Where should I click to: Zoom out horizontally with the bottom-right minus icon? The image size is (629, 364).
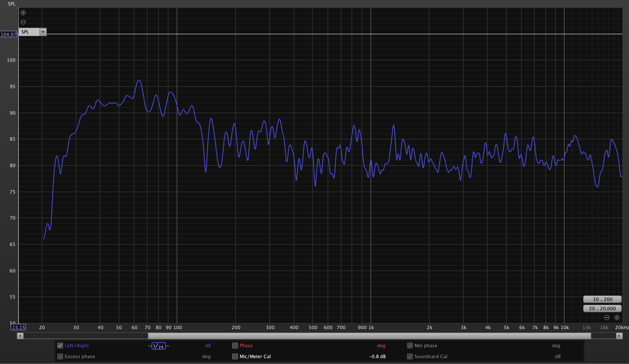(x=607, y=317)
